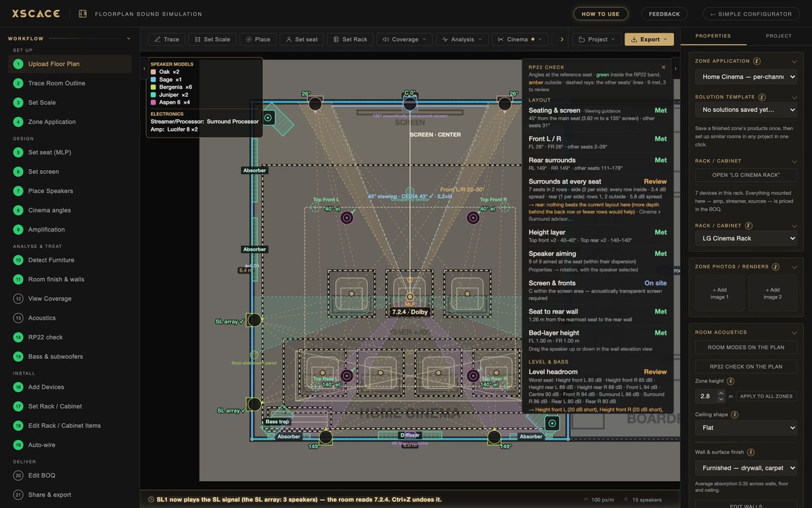Open the Bass & subwoofers step

pyautogui.click(x=71, y=356)
